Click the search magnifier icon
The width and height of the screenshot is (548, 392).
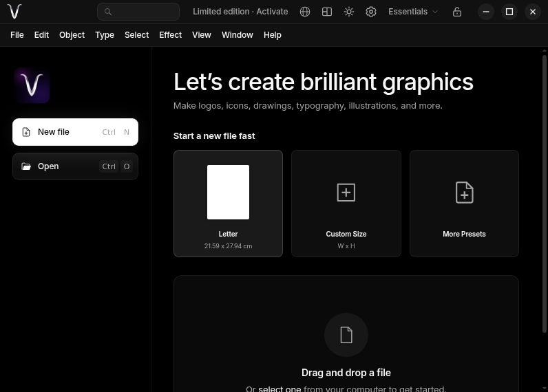coord(108,12)
